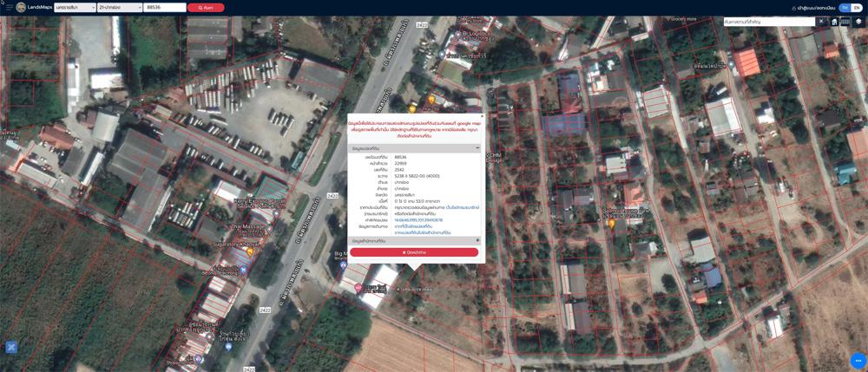Click map sheet value 5238 II 5822-00
Screen dimensions: 868x372
tap(417, 176)
